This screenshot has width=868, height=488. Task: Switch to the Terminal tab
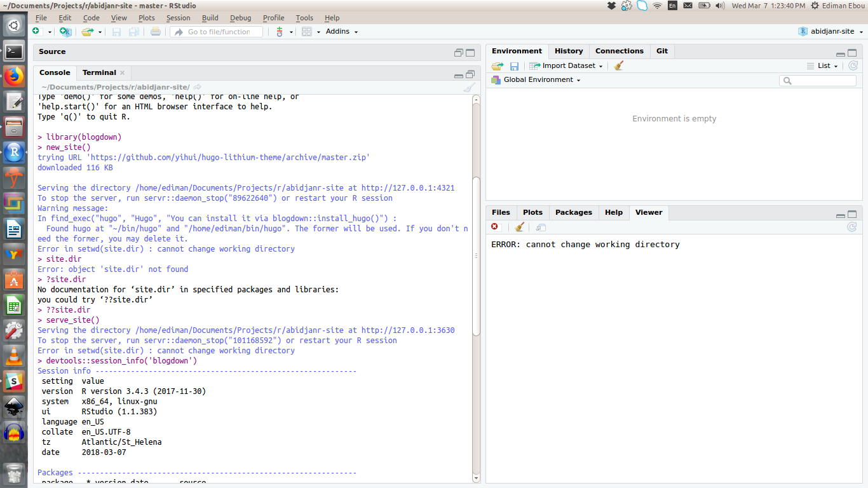(98, 72)
